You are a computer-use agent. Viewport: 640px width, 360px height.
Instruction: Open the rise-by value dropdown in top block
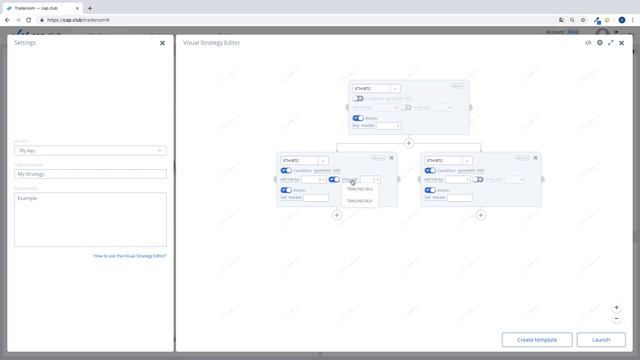(386, 107)
